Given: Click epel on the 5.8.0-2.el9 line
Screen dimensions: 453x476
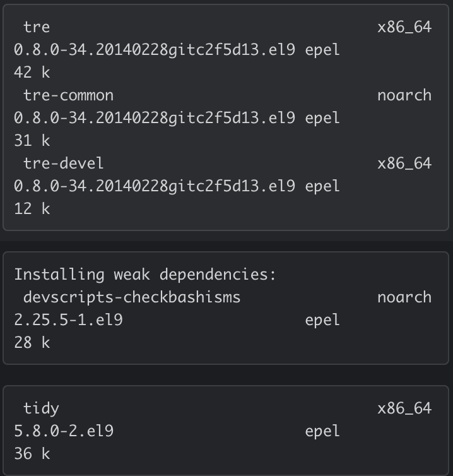Looking at the screenshot, I should (x=322, y=431).
